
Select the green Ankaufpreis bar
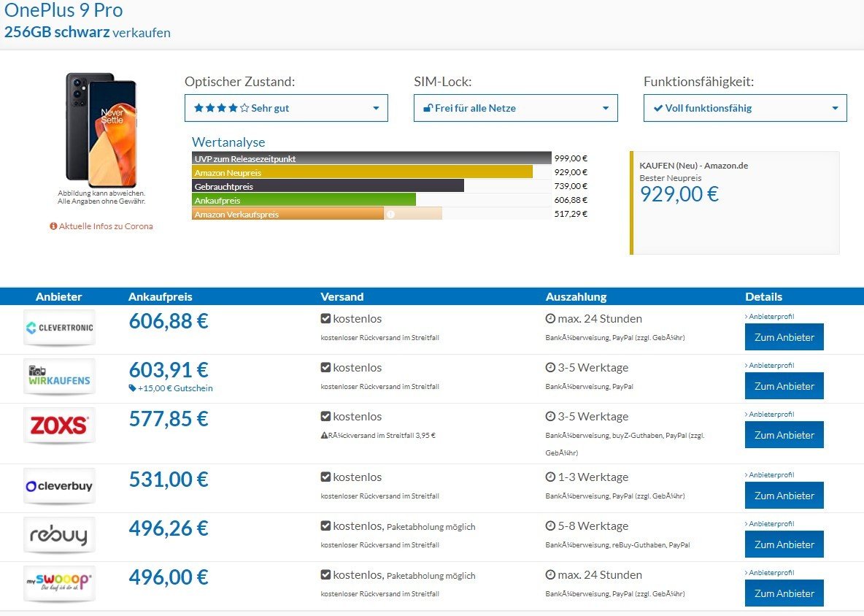tap(304, 200)
